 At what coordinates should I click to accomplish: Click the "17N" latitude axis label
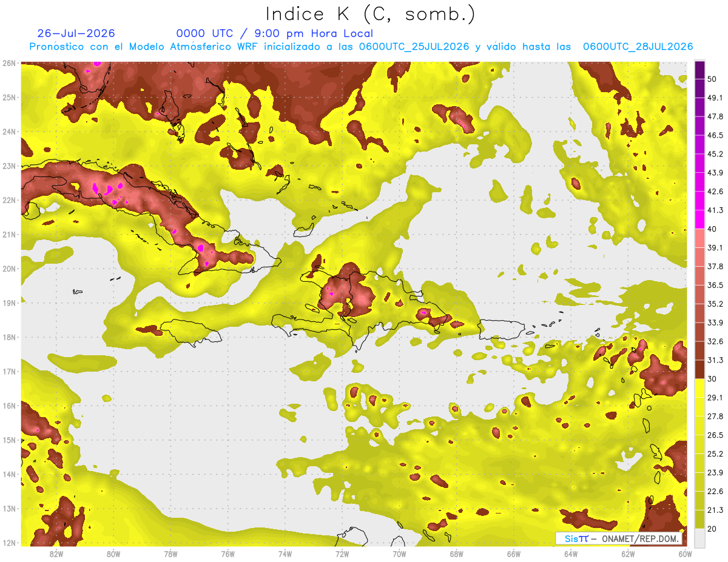[9, 371]
